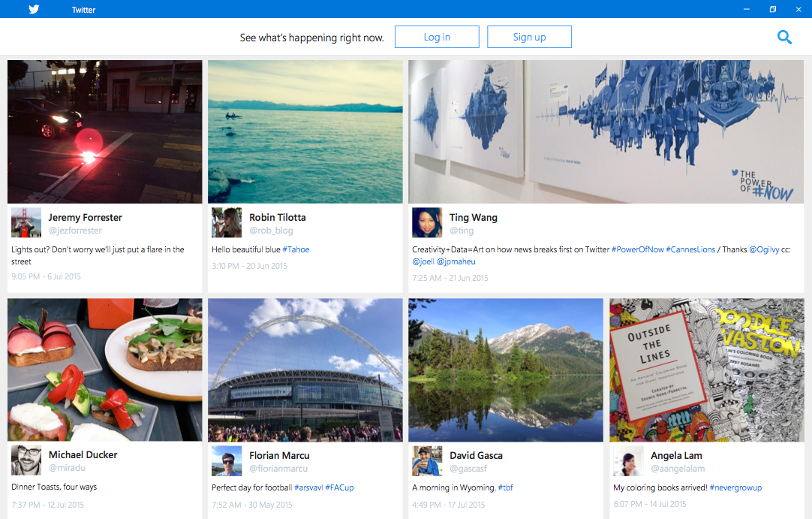Open search with the magnifier icon

point(785,36)
